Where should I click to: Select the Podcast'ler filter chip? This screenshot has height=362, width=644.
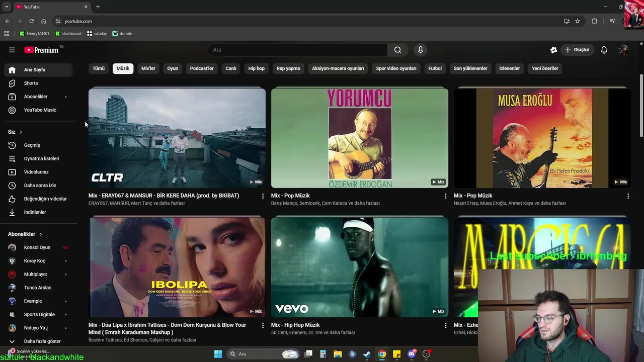(202, 68)
